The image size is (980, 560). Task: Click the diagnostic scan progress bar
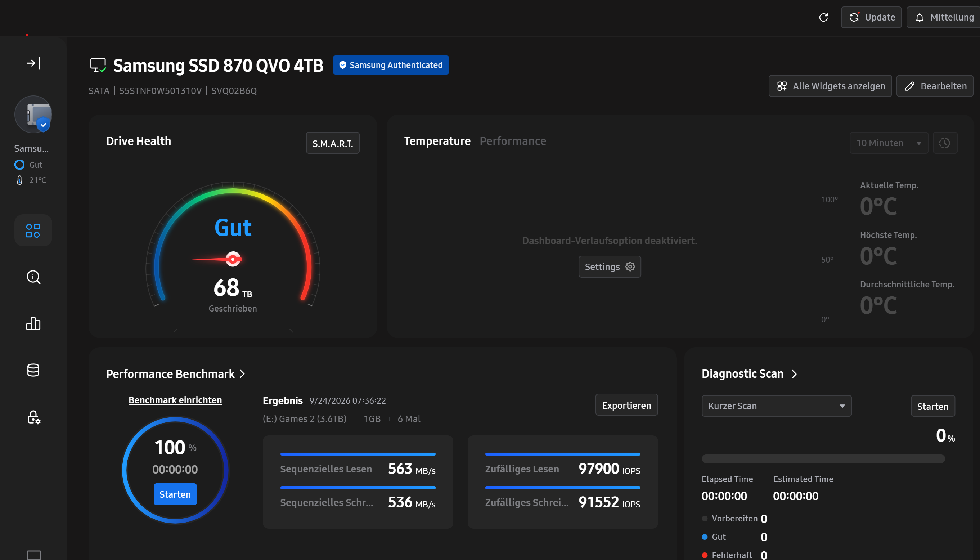(823, 458)
